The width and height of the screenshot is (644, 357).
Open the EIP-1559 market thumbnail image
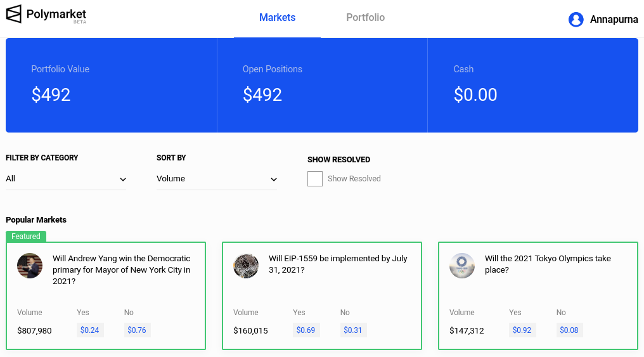coord(246,266)
